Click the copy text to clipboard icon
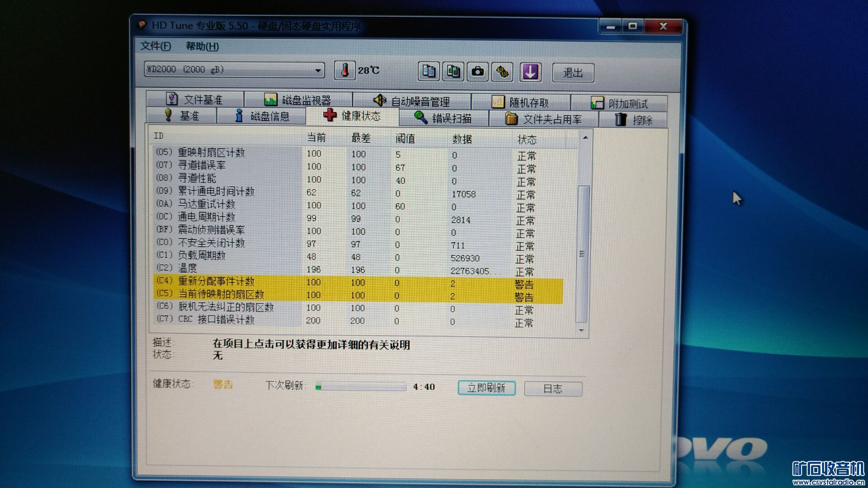The image size is (868, 488). click(428, 71)
